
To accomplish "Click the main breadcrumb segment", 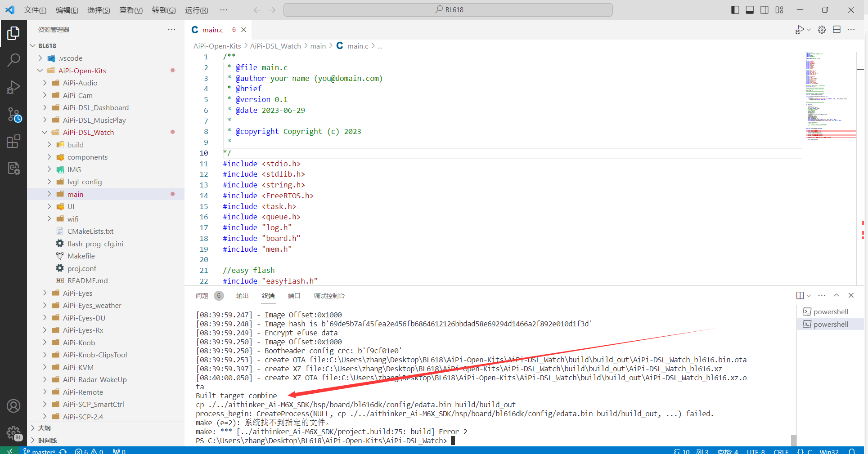I will (318, 46).
